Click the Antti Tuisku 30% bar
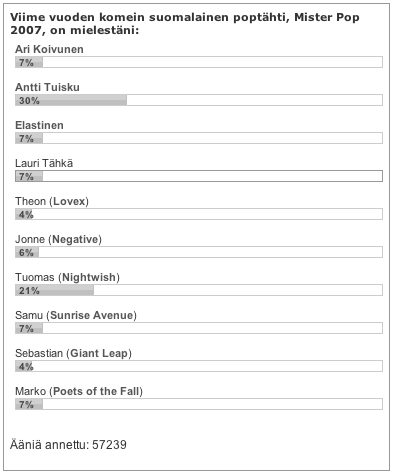 [199, 100]
